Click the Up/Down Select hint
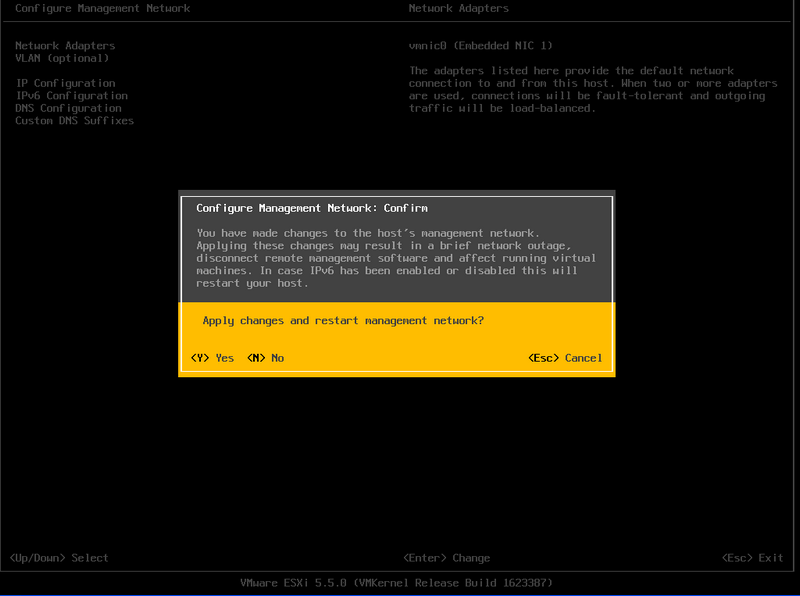The height and width of the screenshot is (596, 800). pyautogui.click(x=59, y=558)
